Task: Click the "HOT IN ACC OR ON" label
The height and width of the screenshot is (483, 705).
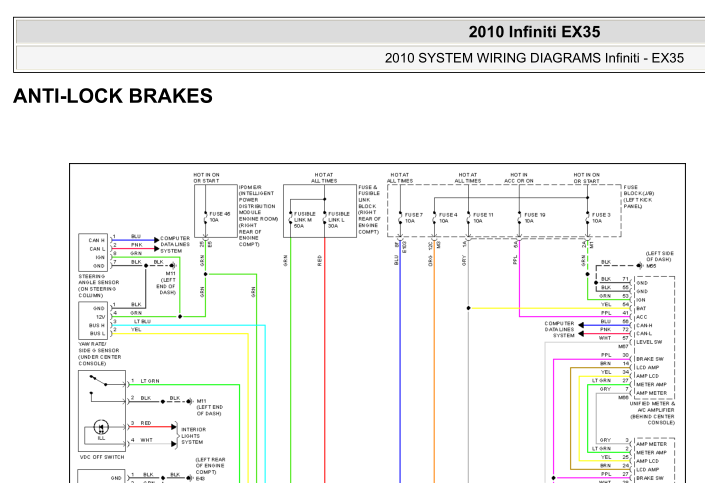Action: [x=518, y=178]
